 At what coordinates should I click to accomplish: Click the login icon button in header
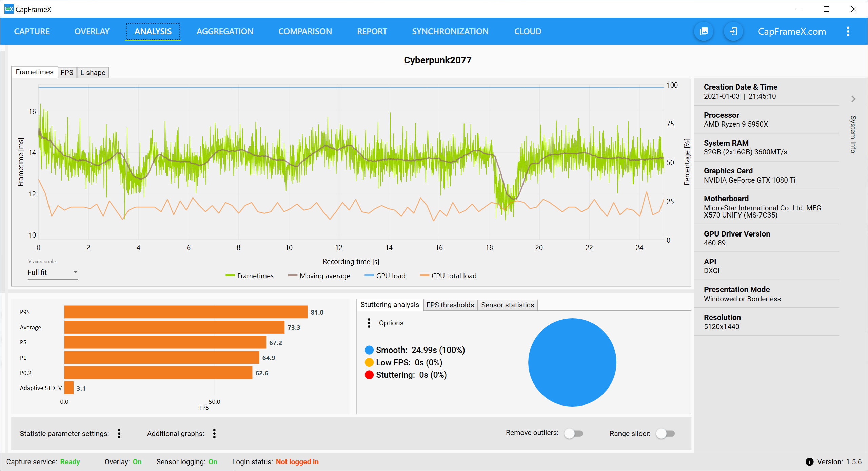point(733,32)
